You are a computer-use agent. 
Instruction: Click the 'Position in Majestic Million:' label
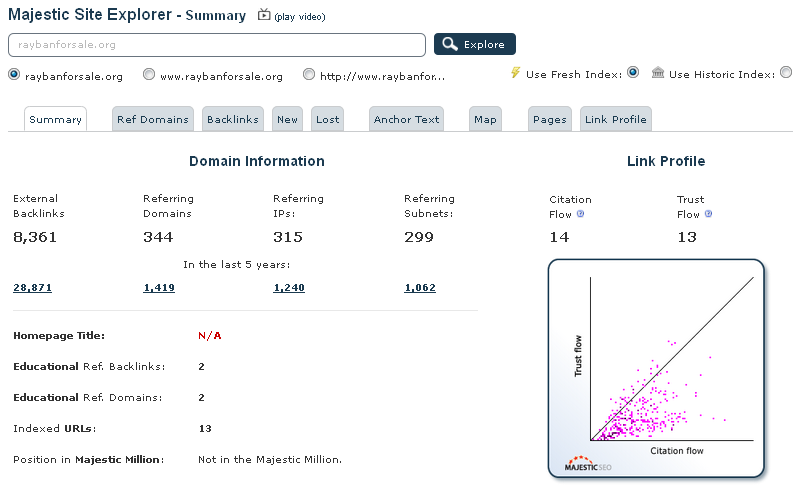click(x=89, y=459)
